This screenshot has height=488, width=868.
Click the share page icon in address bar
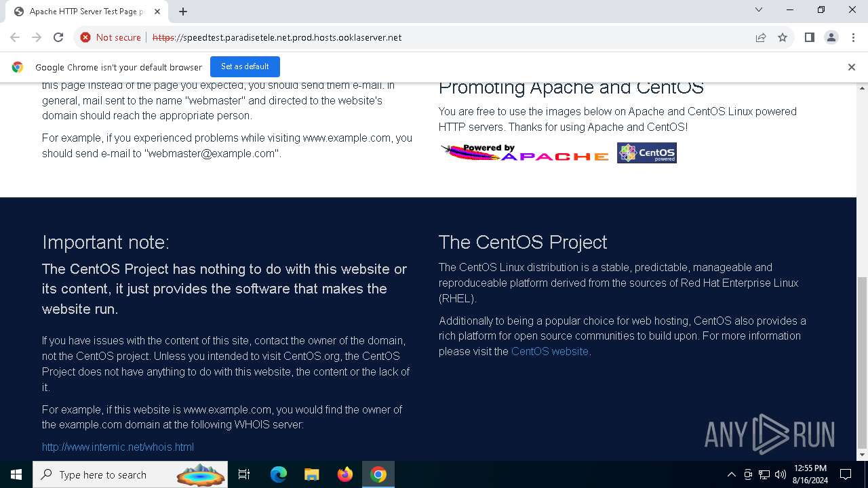pos(761,37)
